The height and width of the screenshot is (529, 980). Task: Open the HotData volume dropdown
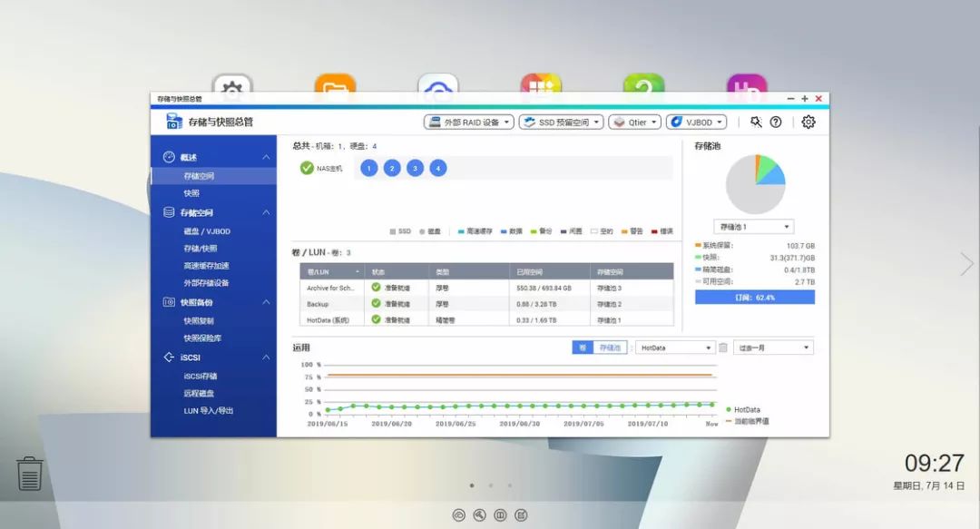coord(675,348)
